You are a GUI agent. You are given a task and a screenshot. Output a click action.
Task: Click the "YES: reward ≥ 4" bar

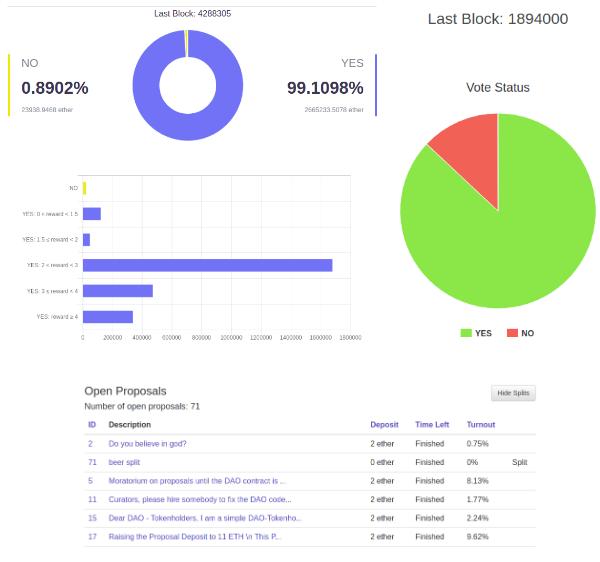108,317
